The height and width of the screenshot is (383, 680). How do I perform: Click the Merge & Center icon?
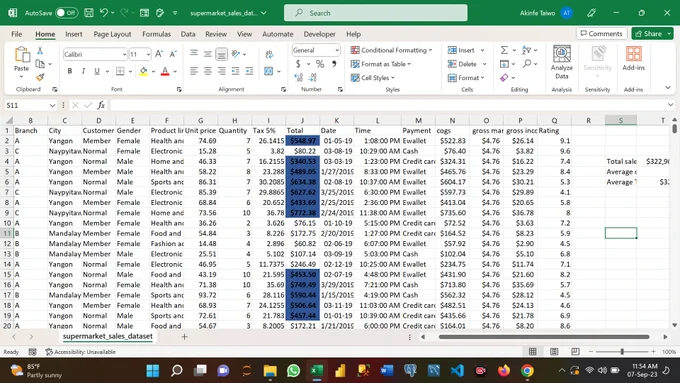tap(269, 71)
